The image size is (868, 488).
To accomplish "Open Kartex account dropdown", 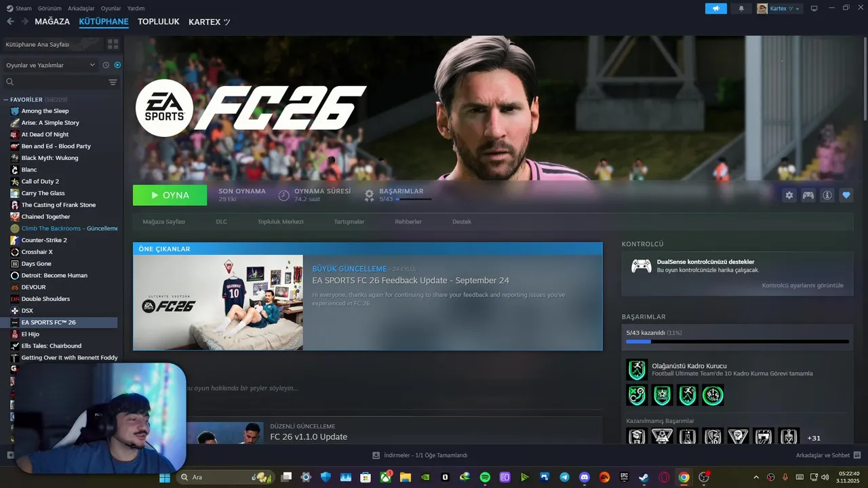I will (x=779, y=8).
